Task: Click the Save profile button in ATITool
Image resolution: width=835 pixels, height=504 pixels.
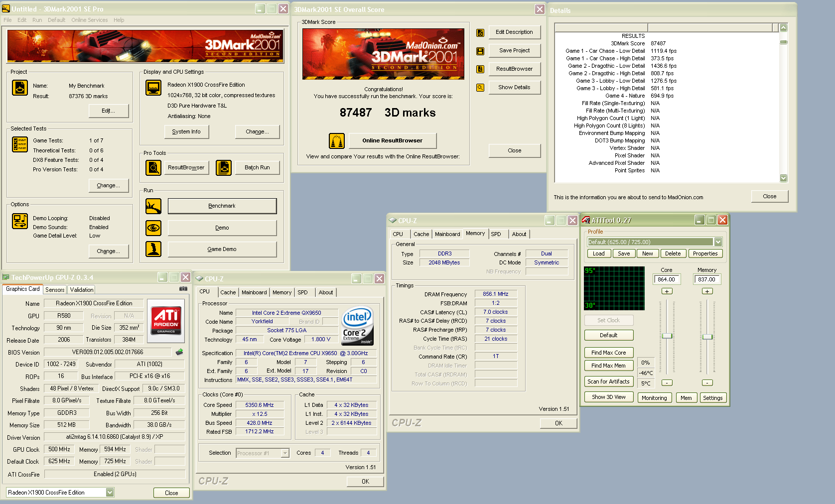Action: (624, 253)
